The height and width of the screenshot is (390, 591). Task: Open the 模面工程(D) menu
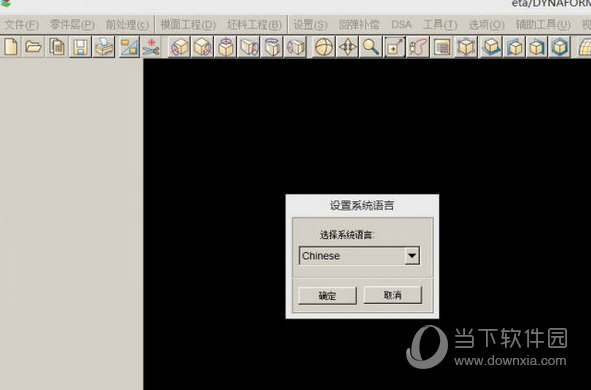[188, 25]
